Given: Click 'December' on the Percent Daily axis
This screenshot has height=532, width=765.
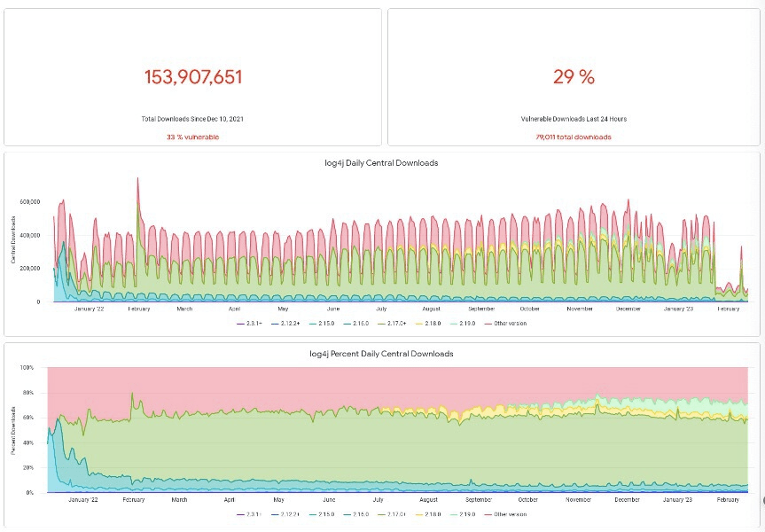Looking at the screenshot, I should click(627, 500).
